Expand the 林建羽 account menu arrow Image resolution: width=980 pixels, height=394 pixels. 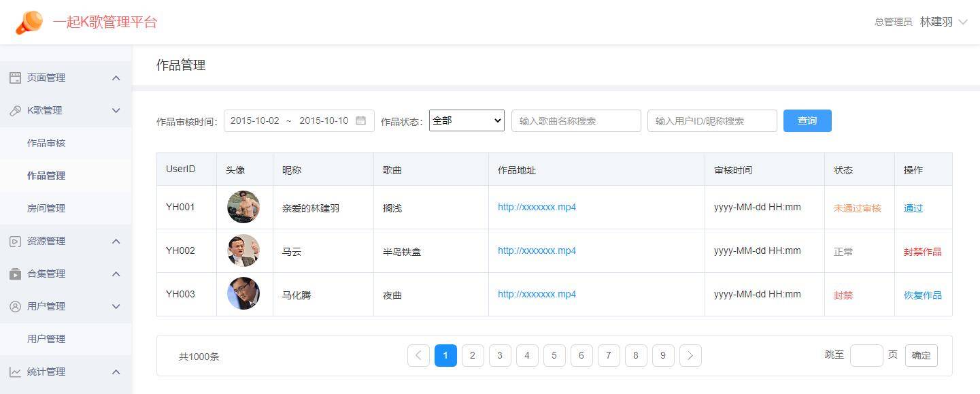click(x=962, y=22)
